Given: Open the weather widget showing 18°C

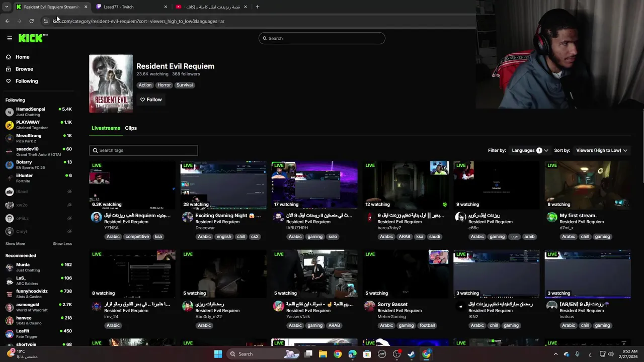Looking at the screenshot, I should tap(22, 354).
